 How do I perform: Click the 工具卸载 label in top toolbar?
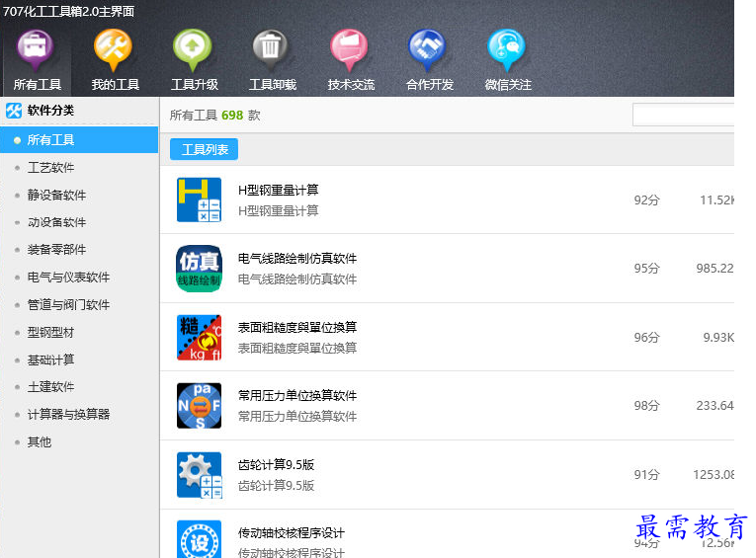273,85
